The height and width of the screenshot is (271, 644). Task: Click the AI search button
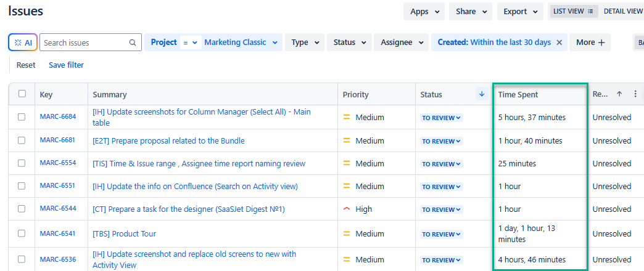point(23,42)
